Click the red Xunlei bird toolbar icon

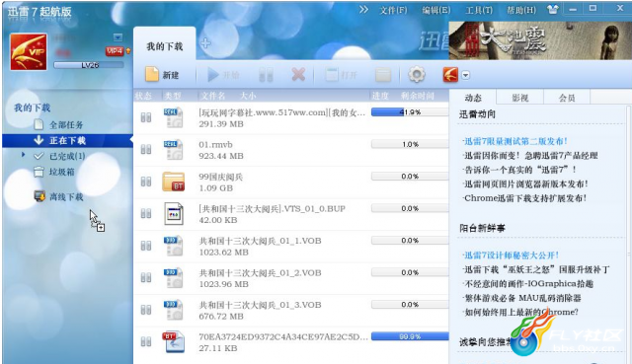[x=450, y=75]
